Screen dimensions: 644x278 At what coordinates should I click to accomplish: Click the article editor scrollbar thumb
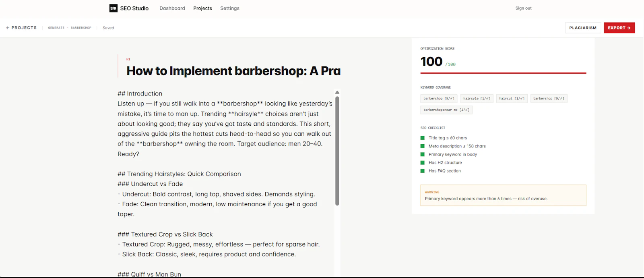tap(337, 151)
